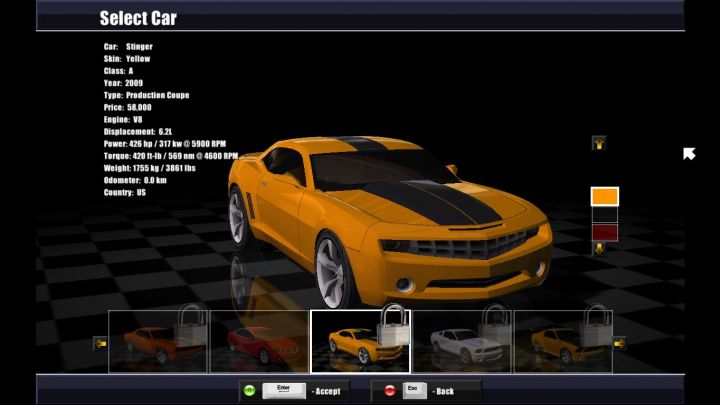Viewport: 720px width, 405px height.
Task: Click the green circle icon beside Enter
Action: (x=249, y=390)
